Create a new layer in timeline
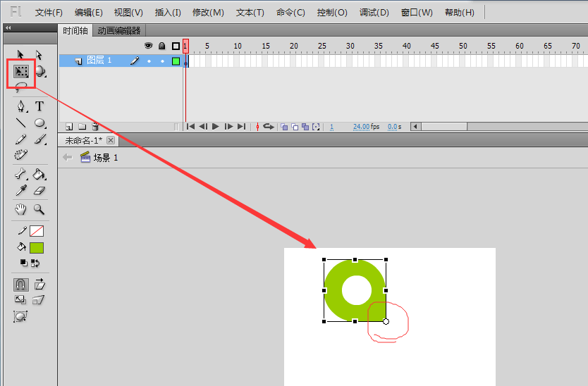588x386 pixels. [69, 127]
